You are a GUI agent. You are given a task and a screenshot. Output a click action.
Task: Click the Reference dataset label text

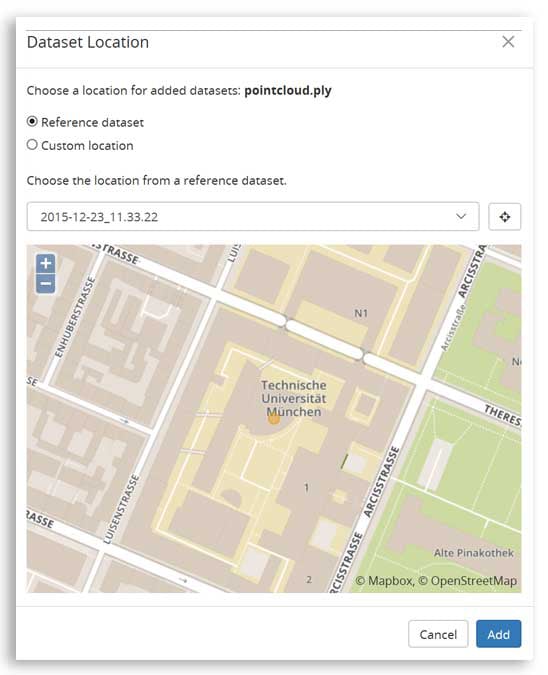pos(92,122)
